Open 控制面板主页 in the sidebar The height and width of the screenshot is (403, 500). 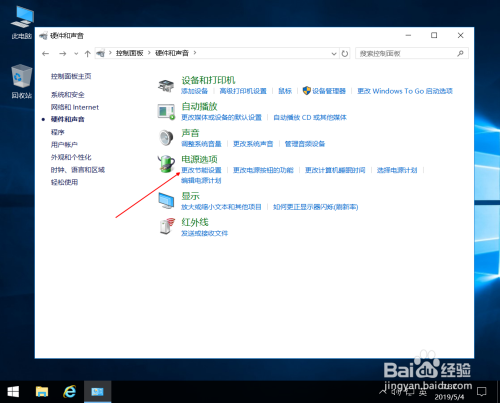point(71,76)
